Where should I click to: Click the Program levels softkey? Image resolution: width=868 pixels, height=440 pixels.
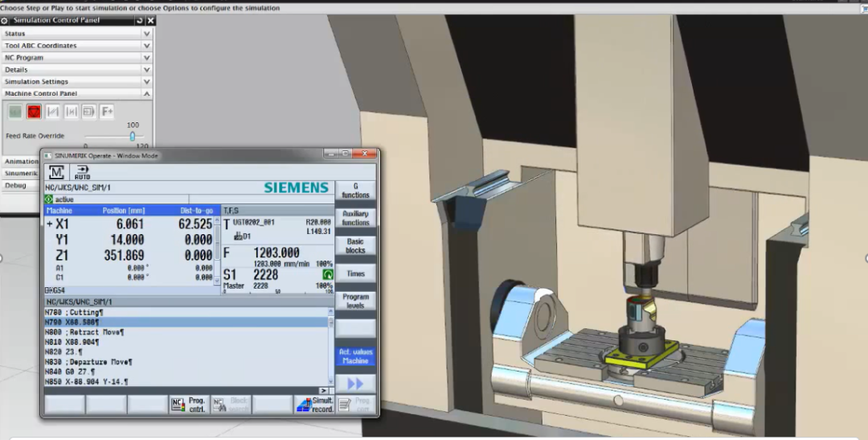pyautogui.click(x=355, y=301)
